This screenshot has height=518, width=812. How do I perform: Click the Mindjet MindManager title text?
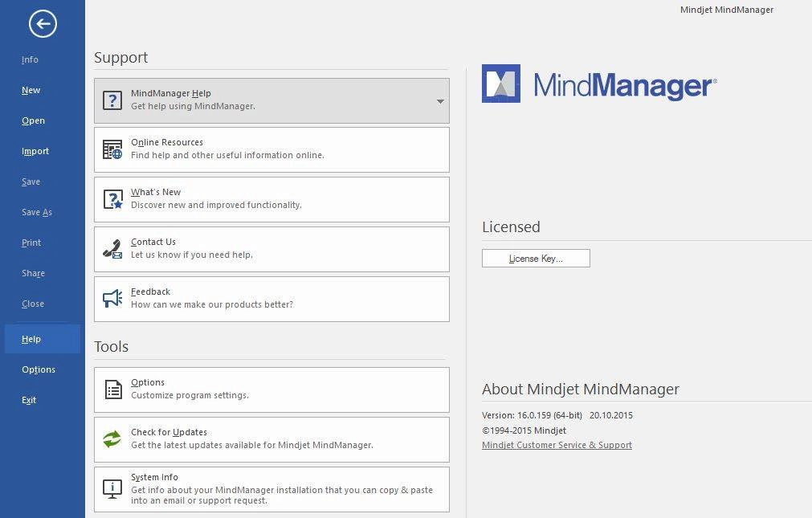727,10
